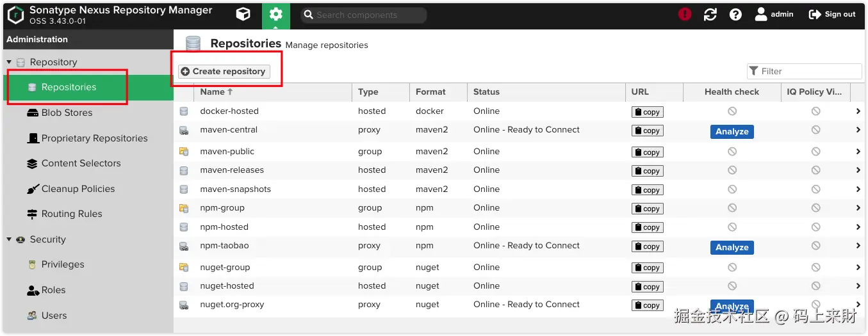The width and height of the screenshot is (868, 336).
Task: Copy the nuget-hosted repository URL
Action: [x=647, y=287]
